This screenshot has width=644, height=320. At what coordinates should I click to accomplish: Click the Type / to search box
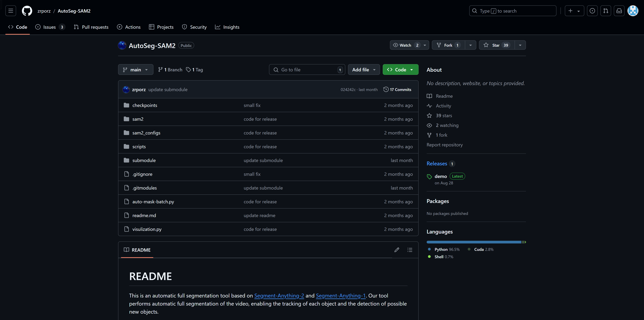(513, 11)
